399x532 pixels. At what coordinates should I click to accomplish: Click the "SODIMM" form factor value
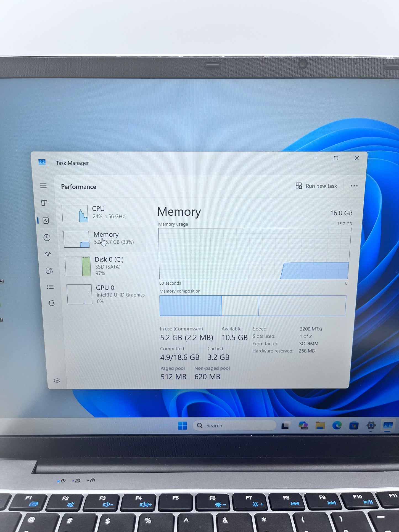(x=309, y=344)
